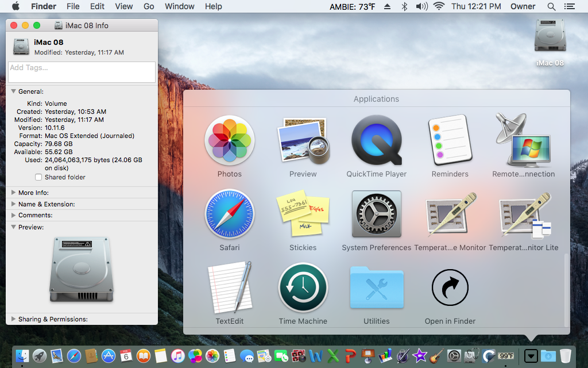The image size is (588, 368).
Task: Click the Wi-Fi status icon
Action: pyautogui.click(x=439, y=6)
